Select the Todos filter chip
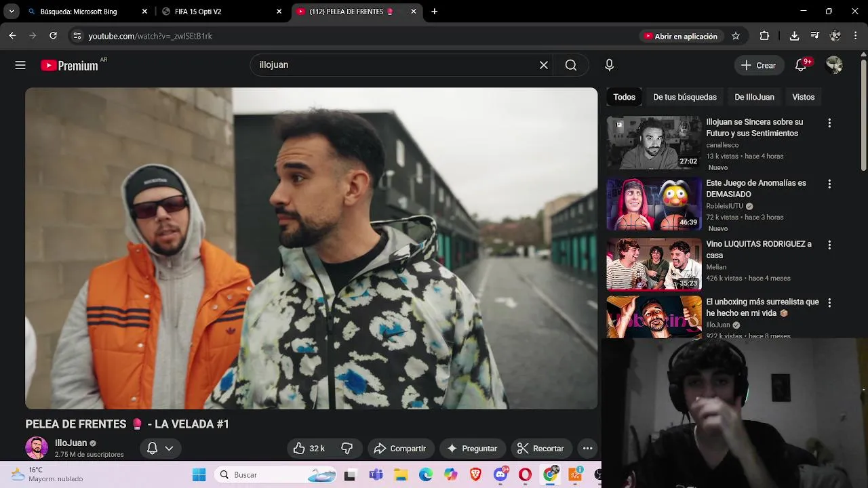This screenshot has height=488, width=868. 624,97
